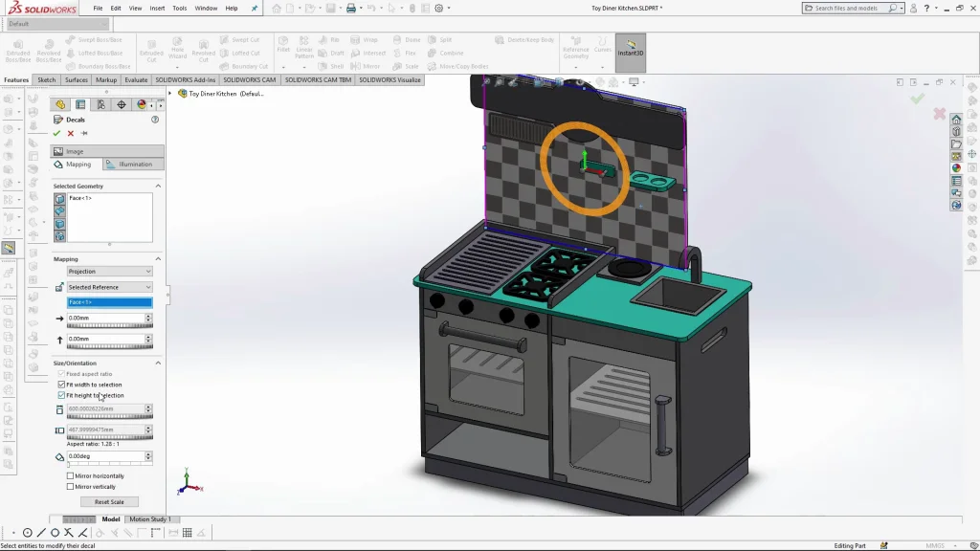Uncheck Fit width to selection
This screenshot has height=551, width=980.
(62, 385)
